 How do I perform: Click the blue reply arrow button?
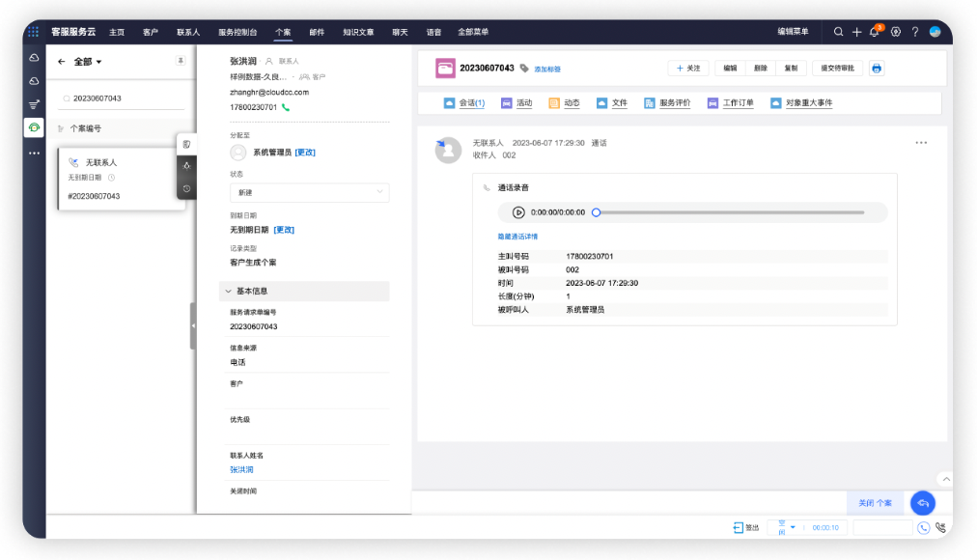923,503
